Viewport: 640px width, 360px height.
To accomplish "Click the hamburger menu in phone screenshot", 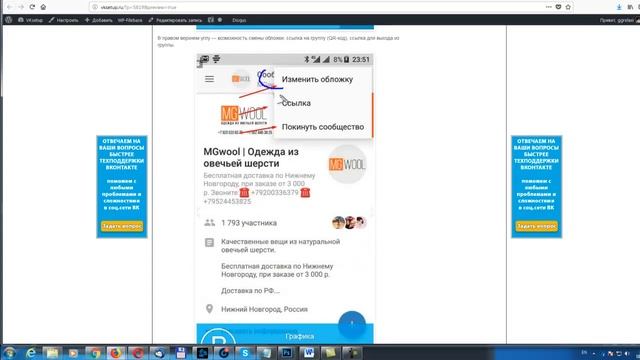I will (x=209, y=79).
